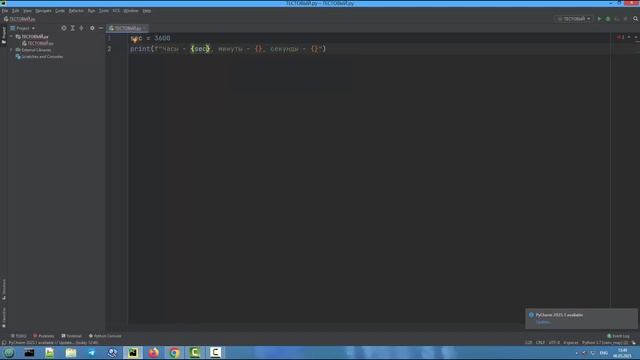Click ТЕСТОВЫЙ.py breadcrumb in navigation bar

point(19,19)
